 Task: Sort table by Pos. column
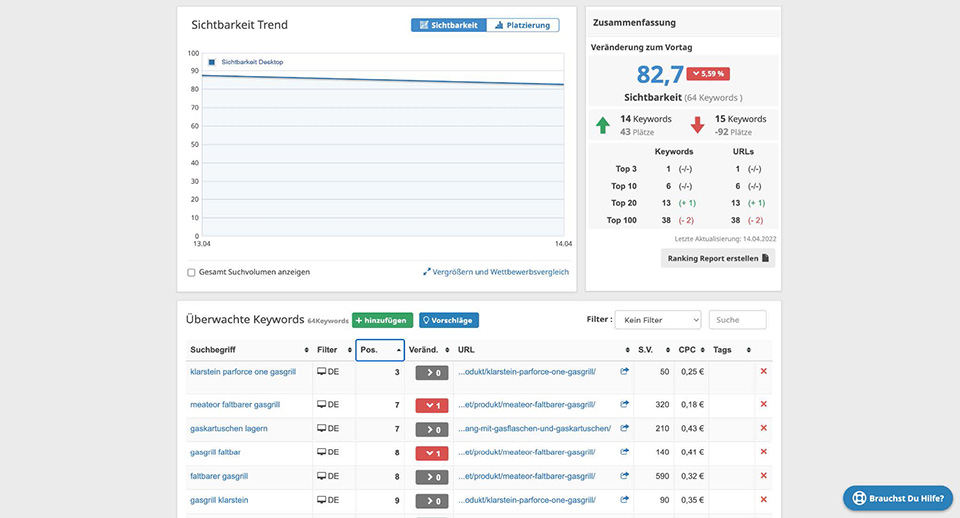click(380, 350)
